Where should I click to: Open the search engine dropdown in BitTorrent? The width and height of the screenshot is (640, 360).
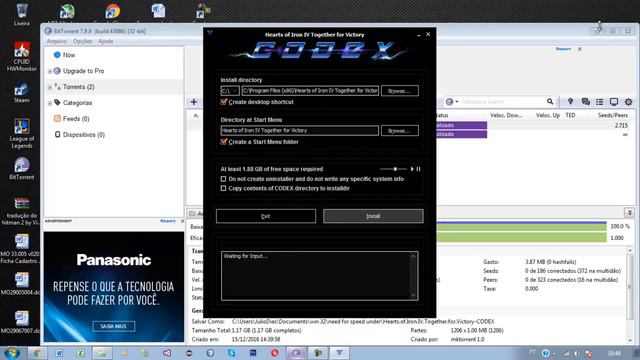tap(452, 102)
